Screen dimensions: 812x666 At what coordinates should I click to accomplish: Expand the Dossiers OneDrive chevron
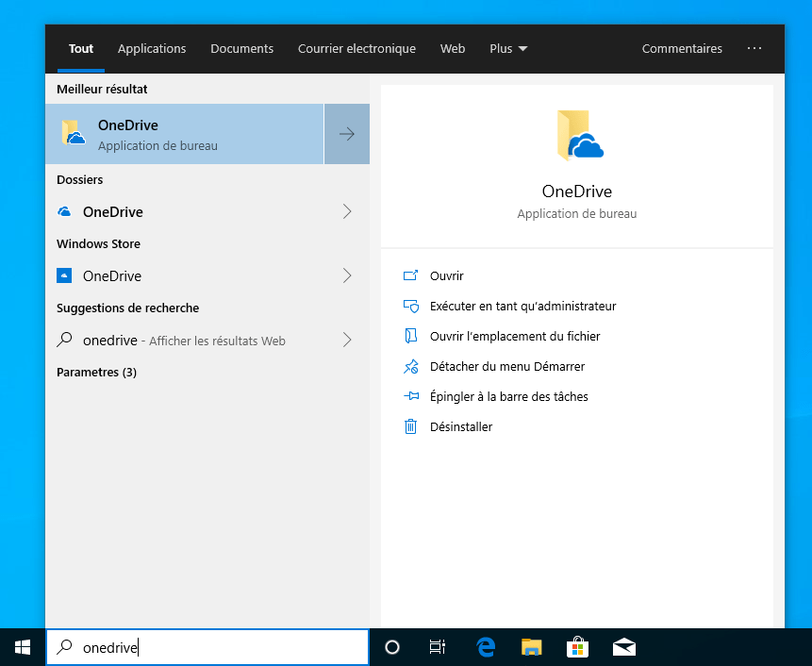[x=347, y=211]
